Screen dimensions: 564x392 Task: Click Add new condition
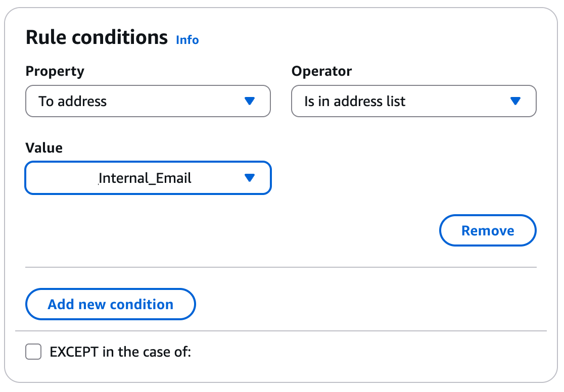coord(110,305)
